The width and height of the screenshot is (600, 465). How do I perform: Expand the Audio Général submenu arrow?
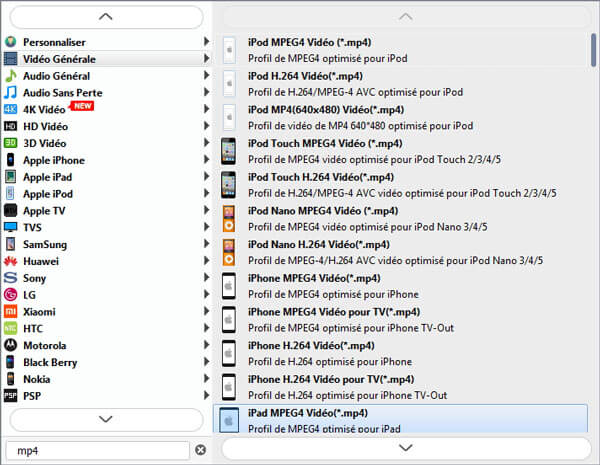click(206, 75)
